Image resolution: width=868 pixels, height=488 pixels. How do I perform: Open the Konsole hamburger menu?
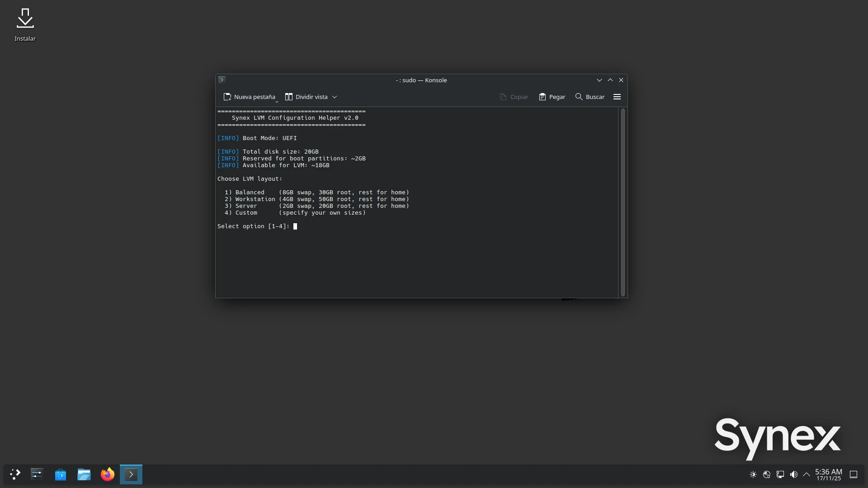coord(617,97)
